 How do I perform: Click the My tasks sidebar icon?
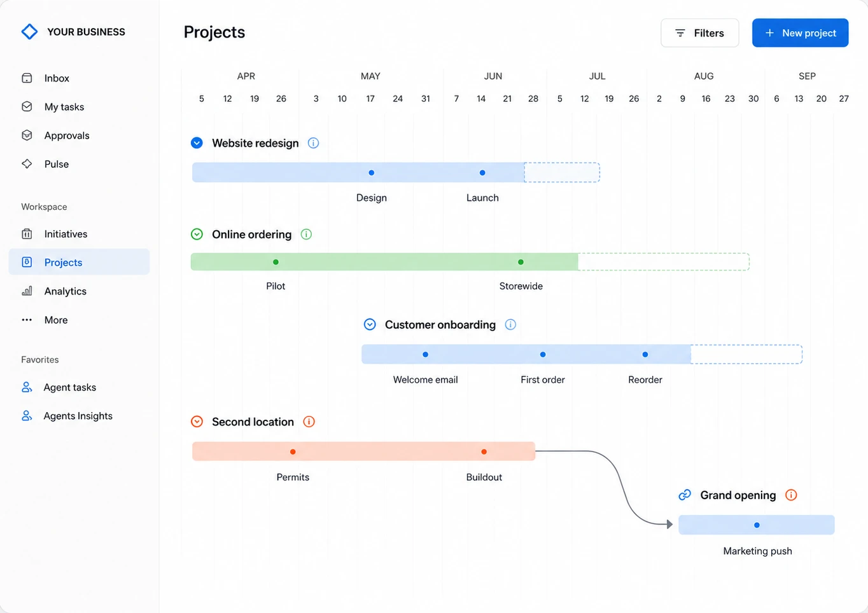27,107
